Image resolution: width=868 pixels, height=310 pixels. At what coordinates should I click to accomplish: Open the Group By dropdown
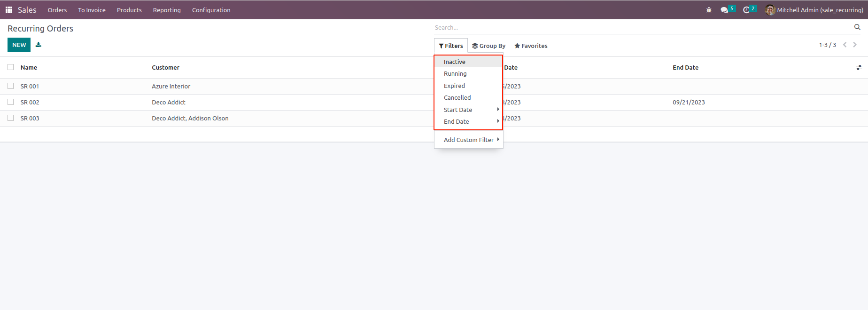pyautogui.click(x=489, y=46)
